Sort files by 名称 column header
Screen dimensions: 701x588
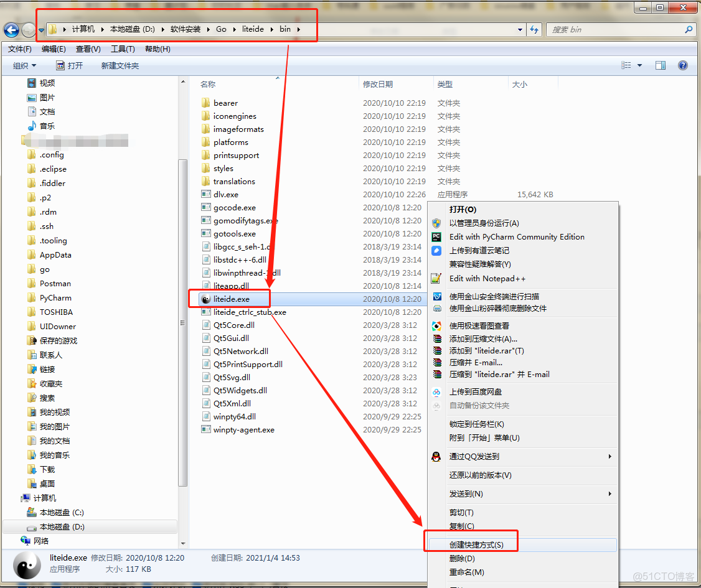point(208,84)
